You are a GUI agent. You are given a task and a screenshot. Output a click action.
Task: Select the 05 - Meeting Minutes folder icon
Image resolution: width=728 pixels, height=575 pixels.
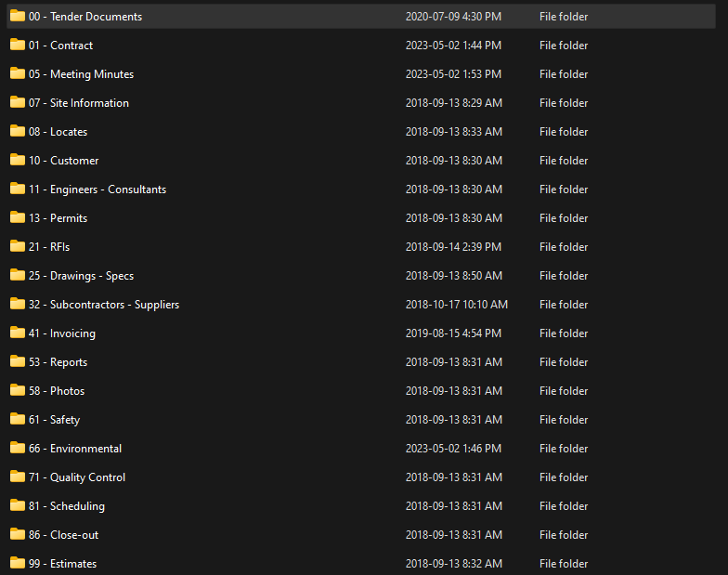(x=18, y=74)
